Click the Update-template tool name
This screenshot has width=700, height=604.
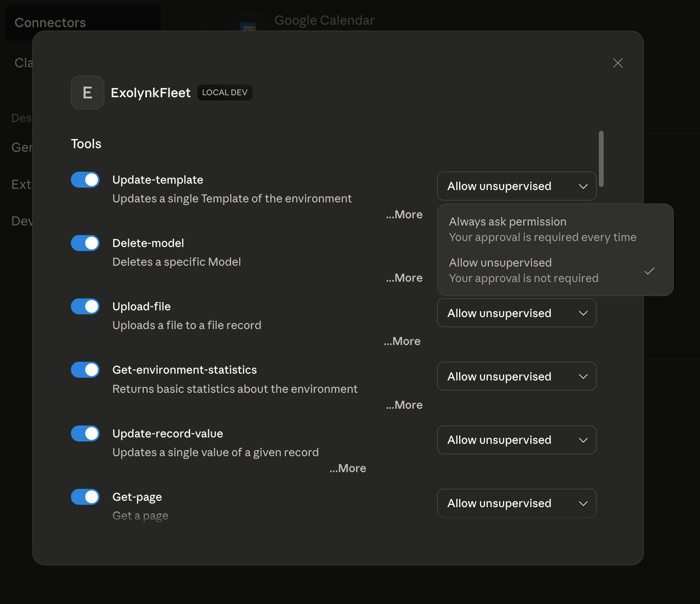pos(158,180)
